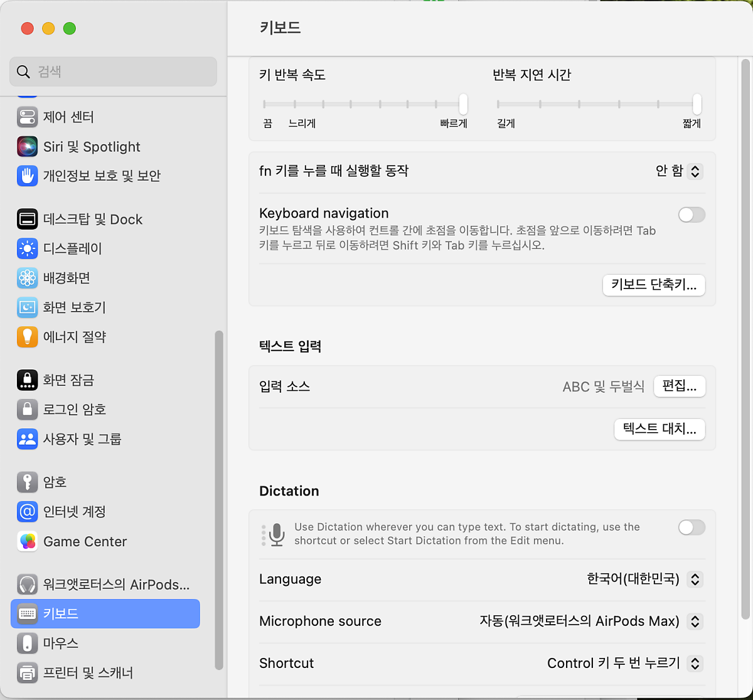Go to 제어 센터 settings pane
Screen dimensions: 753x700
point(105,117)
